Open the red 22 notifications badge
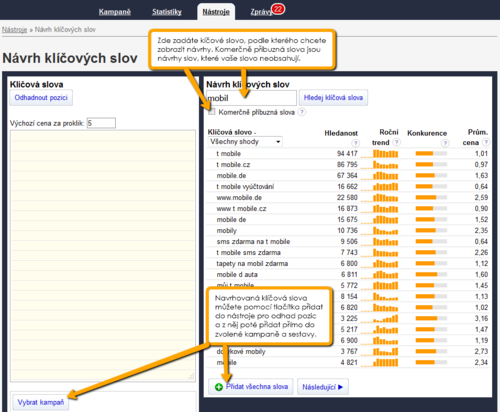500x412 pixels. tap(278, 9)
